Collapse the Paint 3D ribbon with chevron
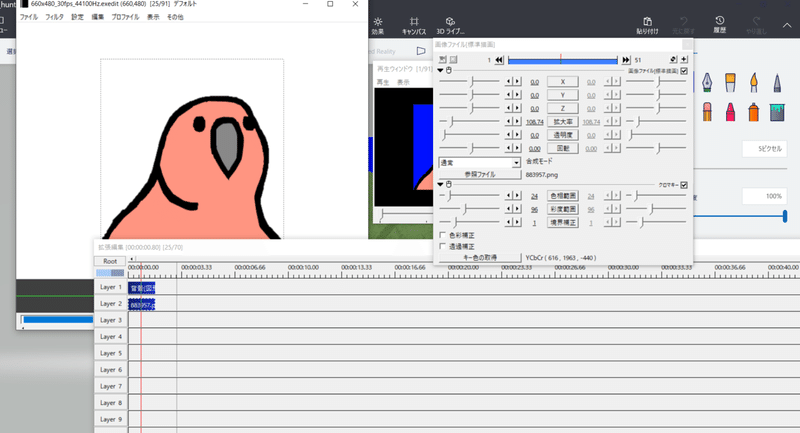The width and height of the screenshot is (800, 433). click(x=787, y=25)
